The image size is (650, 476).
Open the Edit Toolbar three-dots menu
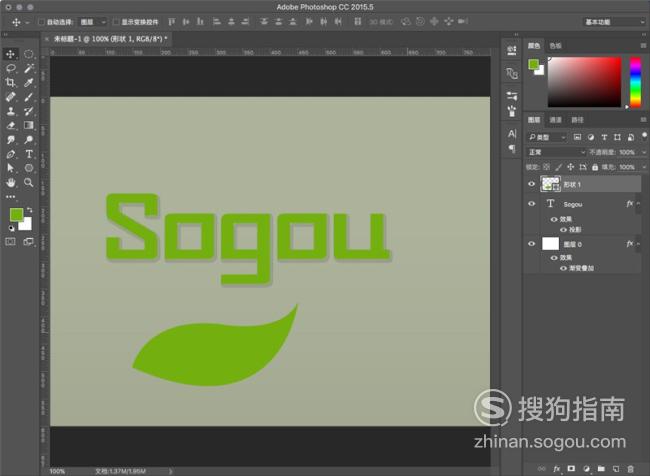[10, 197]
